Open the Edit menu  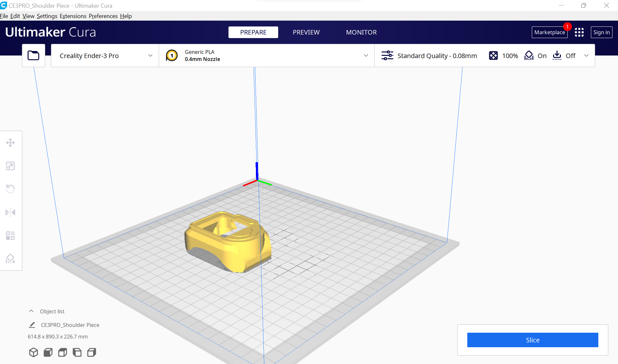(x=15, y=16)
